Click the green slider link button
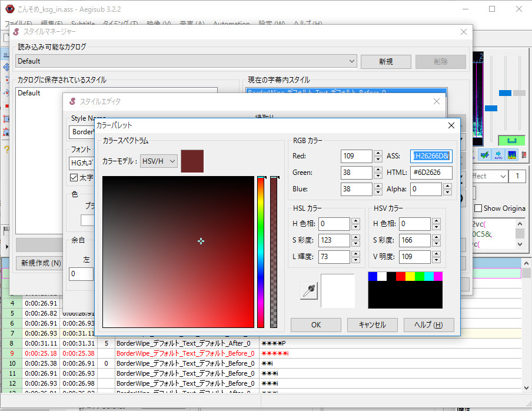 (511, 141)
